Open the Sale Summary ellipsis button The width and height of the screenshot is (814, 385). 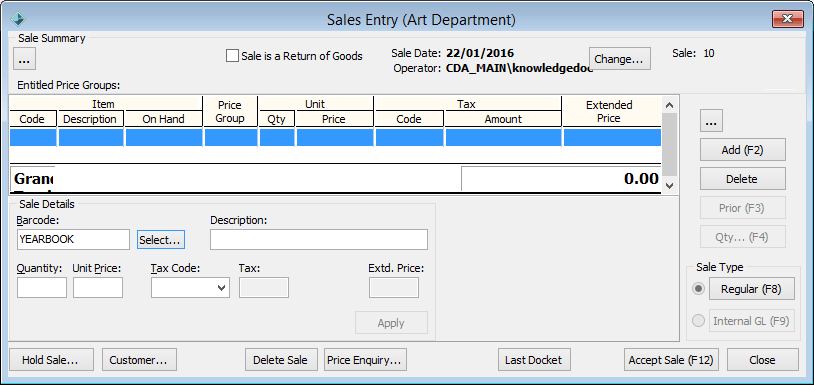point(24,59)
